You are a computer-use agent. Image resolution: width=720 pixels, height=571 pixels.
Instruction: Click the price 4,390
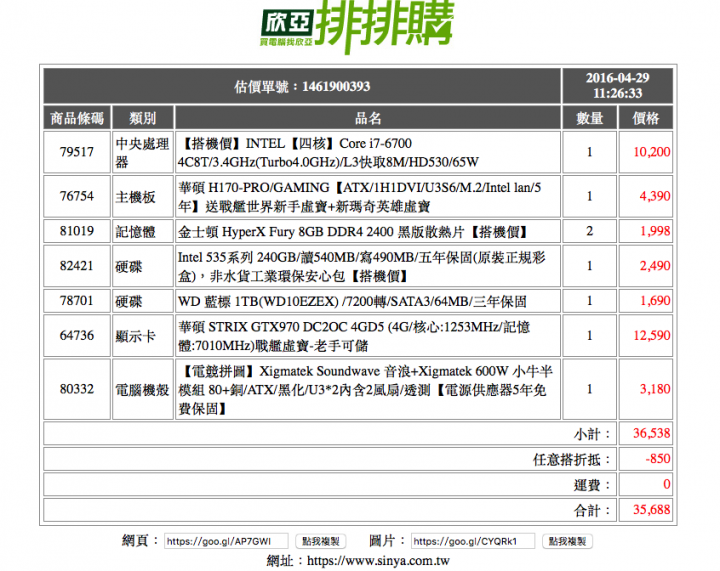click(655, 196)
